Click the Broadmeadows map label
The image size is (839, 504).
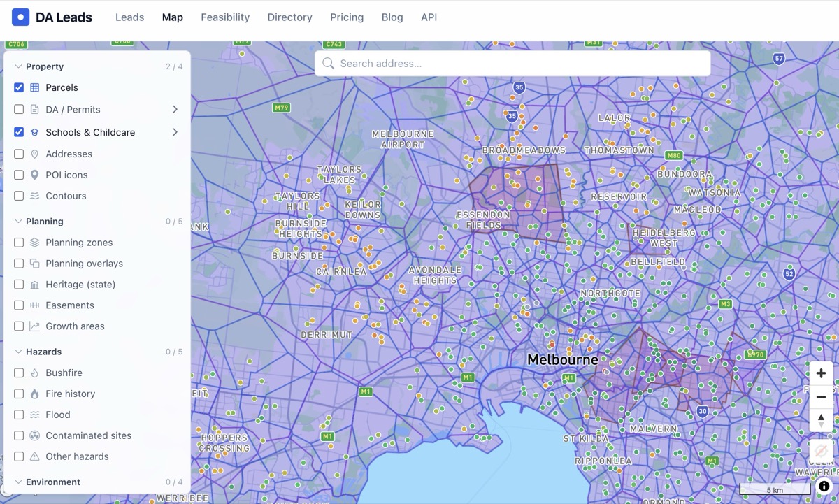[524, 151]
